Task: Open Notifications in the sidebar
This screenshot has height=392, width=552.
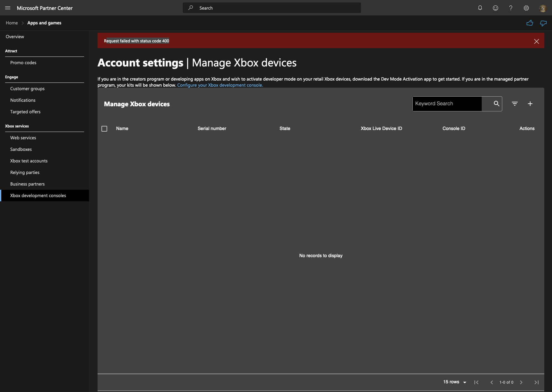Action: 23,100
